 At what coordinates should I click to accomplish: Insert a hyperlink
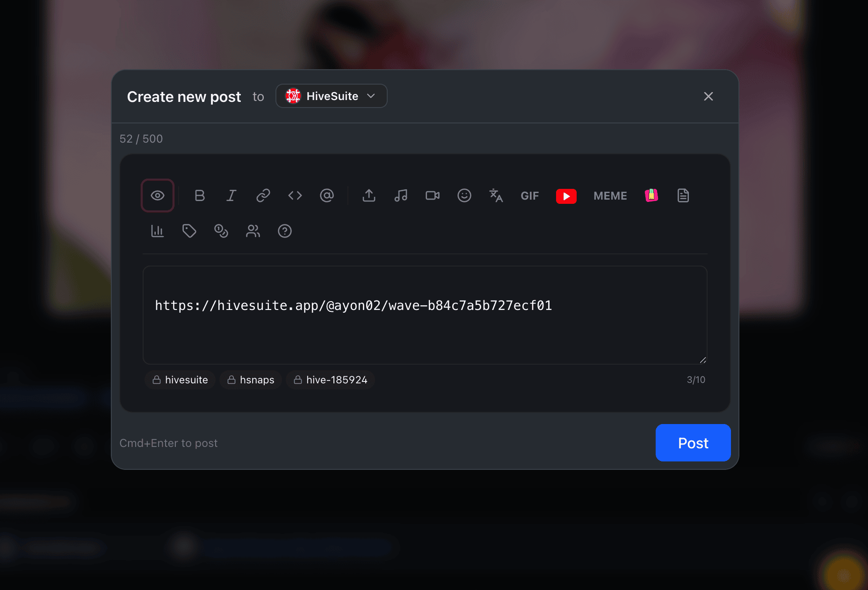point(263,195)
